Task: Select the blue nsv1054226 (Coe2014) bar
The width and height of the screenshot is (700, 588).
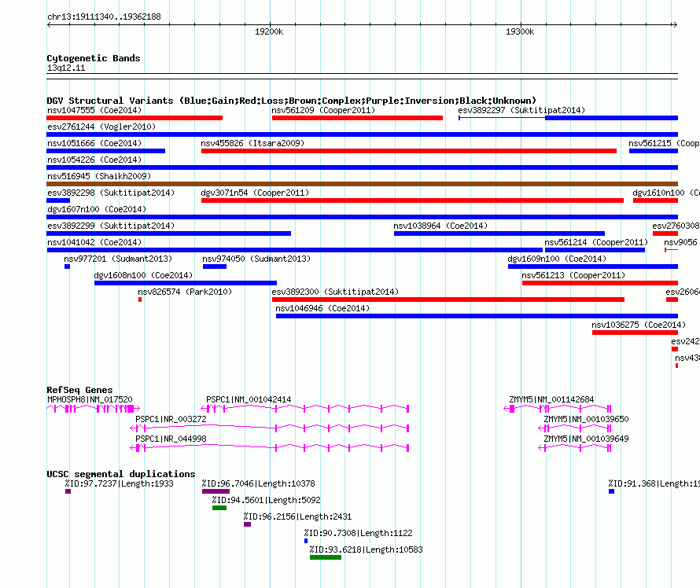Action: pos(362,167)
